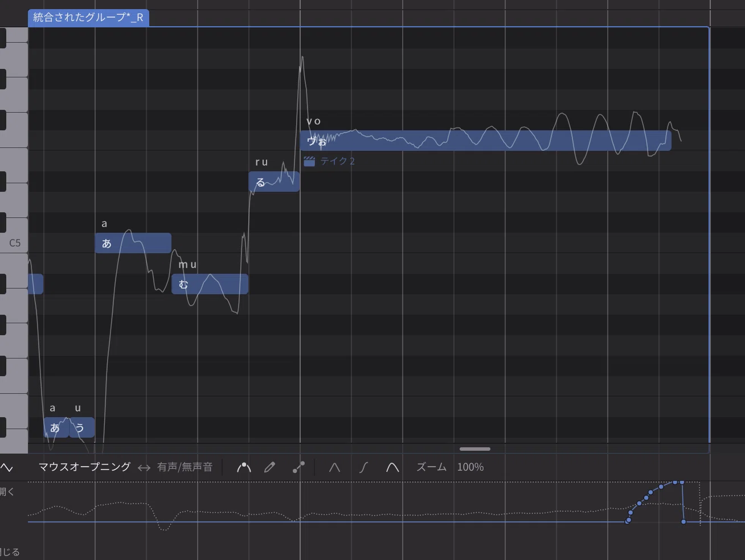Click the ズーム 100% value
This screenshot has height=560, width=745.
[x=470, y=467]
